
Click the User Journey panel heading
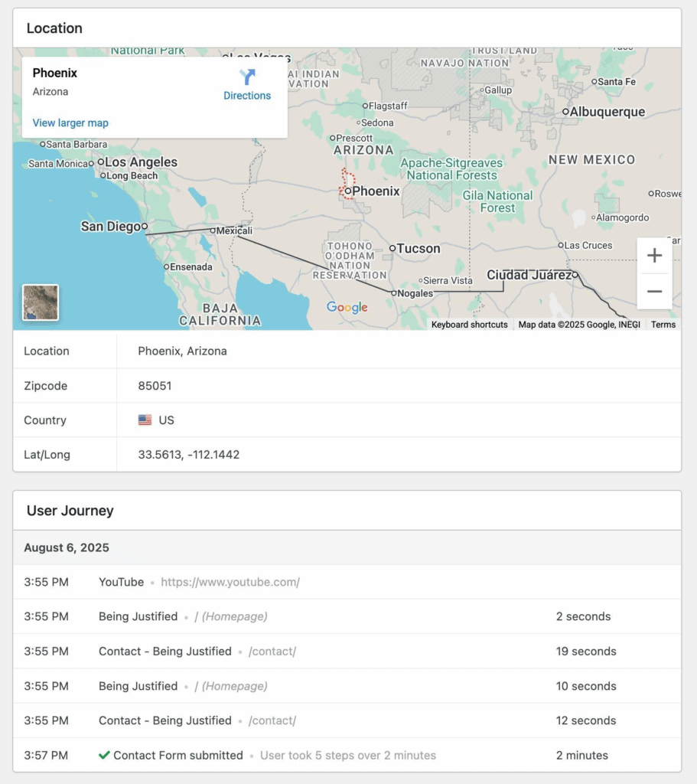point(70,511)
